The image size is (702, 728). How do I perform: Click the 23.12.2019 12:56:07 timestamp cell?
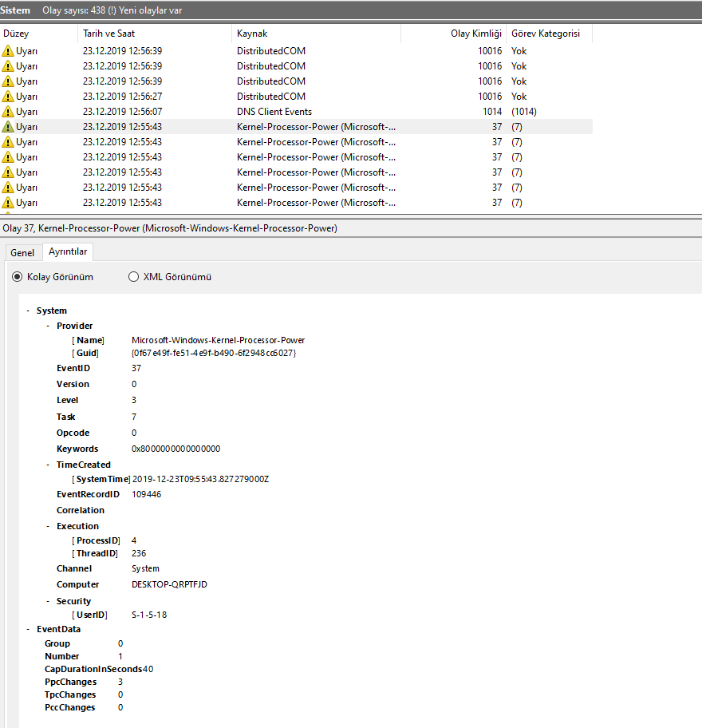tap(123, 112)
